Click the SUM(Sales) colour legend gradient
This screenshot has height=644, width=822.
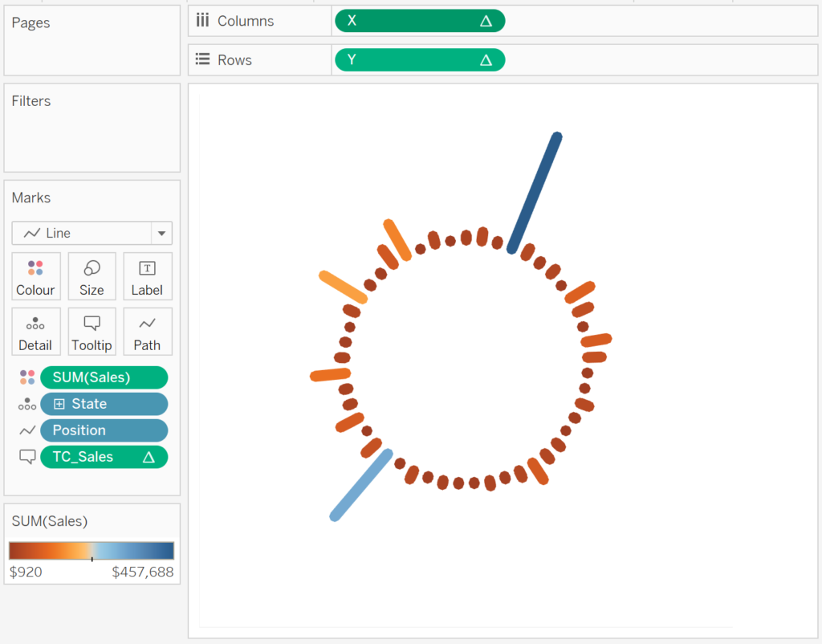[x=92, y=551]
